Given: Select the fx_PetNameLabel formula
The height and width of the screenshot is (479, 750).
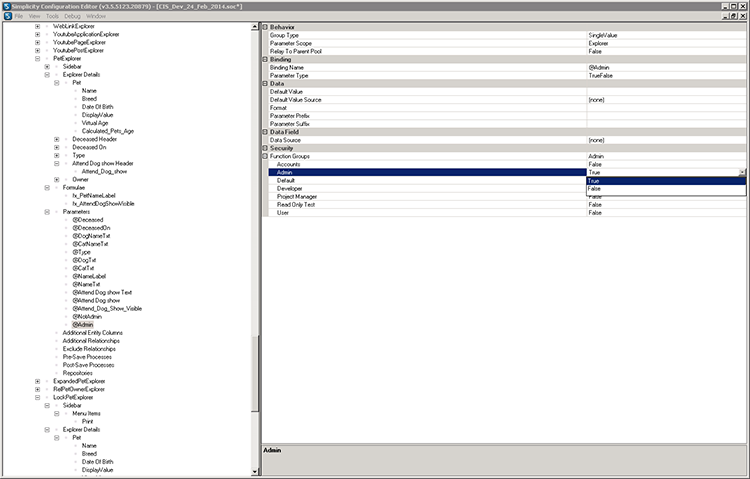Looking at the screenshot, I should pyautogui.click(x=94, y=196).
